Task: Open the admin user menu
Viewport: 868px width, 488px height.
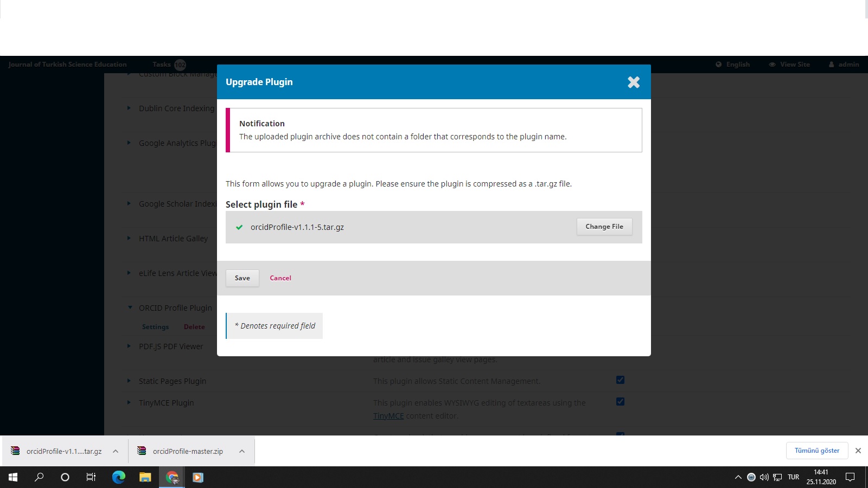Action: (844, 65)
